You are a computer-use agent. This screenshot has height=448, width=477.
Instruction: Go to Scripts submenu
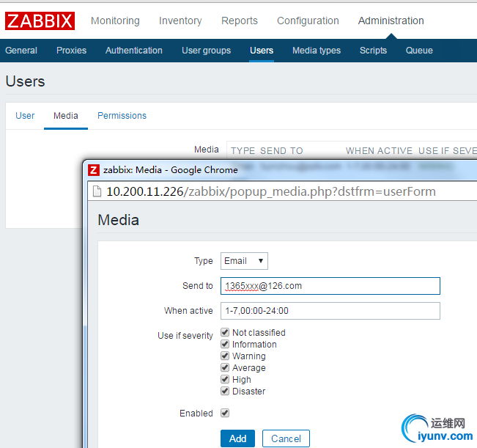373,50
